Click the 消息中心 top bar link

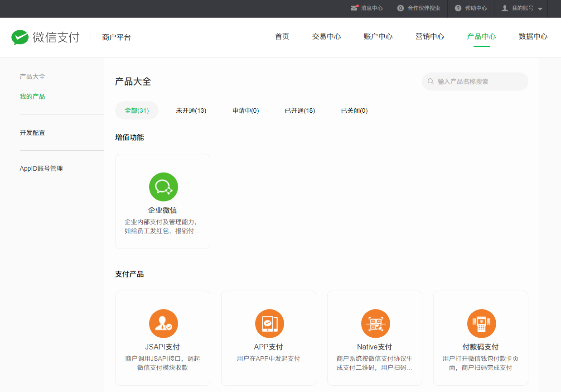tap(372, 8)
